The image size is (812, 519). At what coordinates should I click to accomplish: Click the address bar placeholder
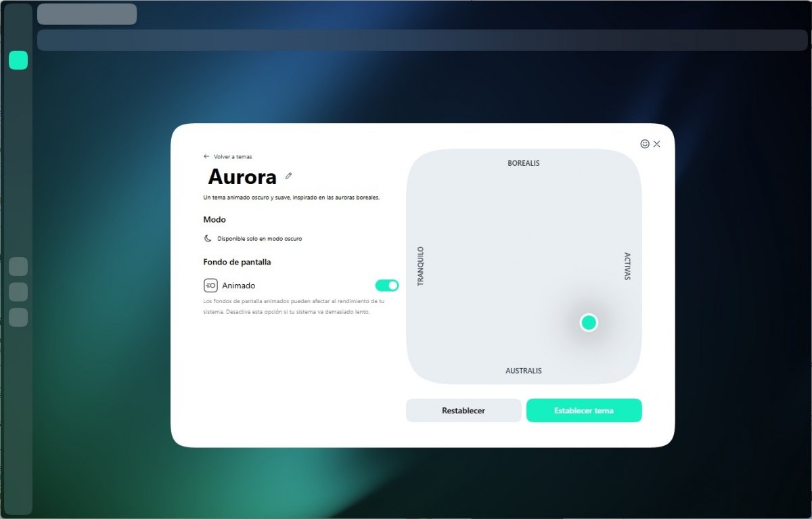pyautogui.click(x=422, y=40)
